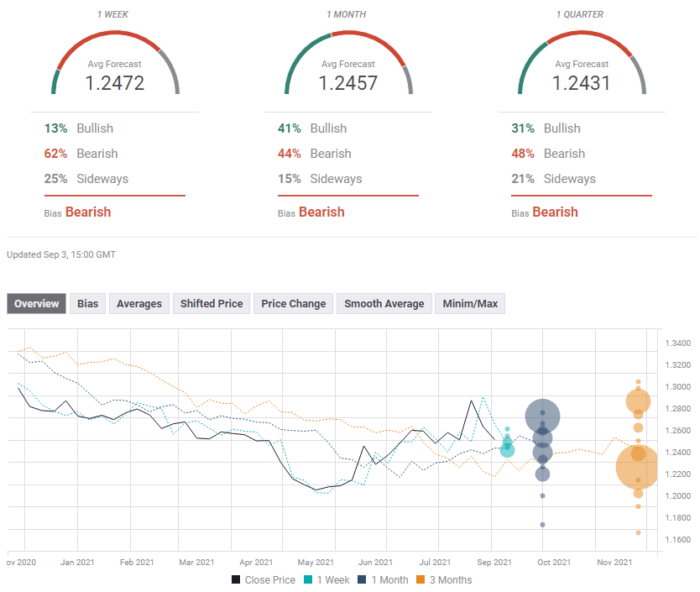700x592 pixels.
Task: Click the orange 3 Months legend swatch
Action: 423,579
